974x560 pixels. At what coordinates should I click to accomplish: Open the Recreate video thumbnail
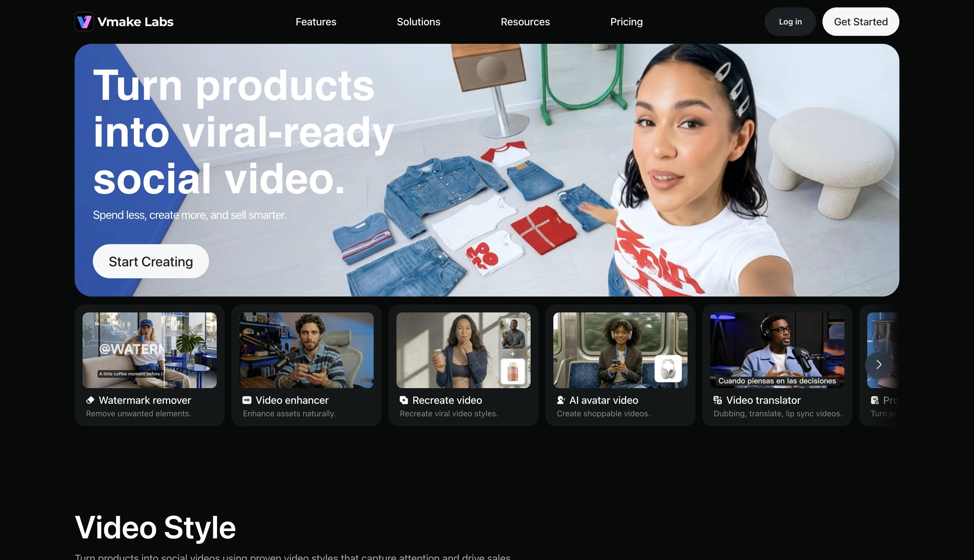(x=463, y=350)
